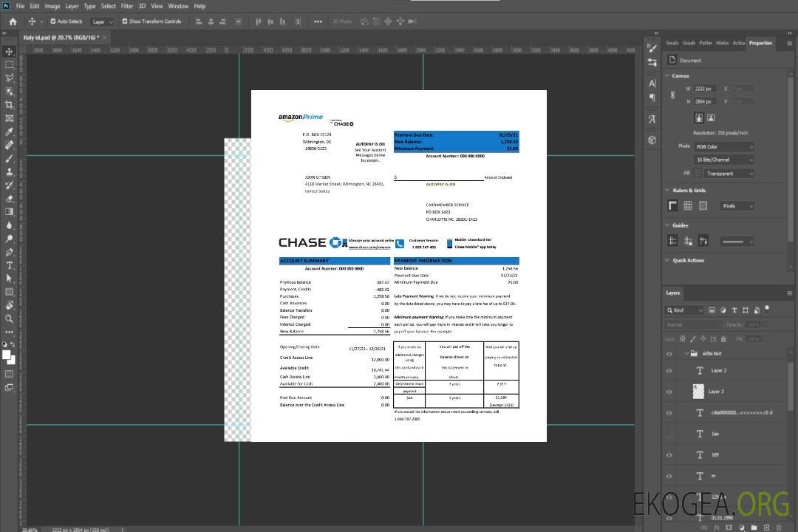The width and height of the screenshot is (798, 532).
Task: Select the Healing Brush tool
Action: tap(9, 145)
